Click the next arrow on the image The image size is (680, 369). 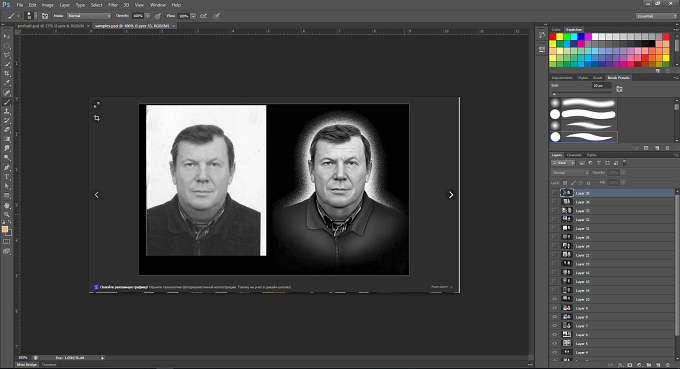pyautogui.click(x=451, y=195)
